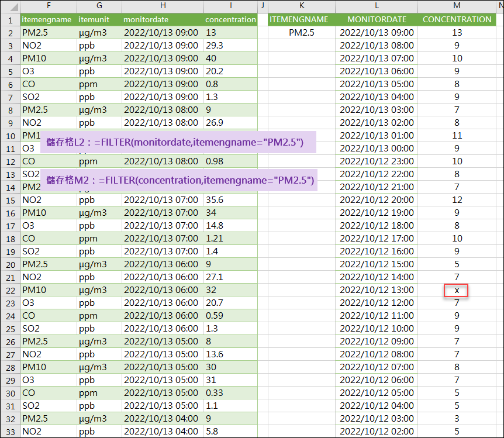Select cell L11 with 2022/10/13 00:00
Image resolution: width=504 pixels, height=438 pixels.
coord(377,149)
